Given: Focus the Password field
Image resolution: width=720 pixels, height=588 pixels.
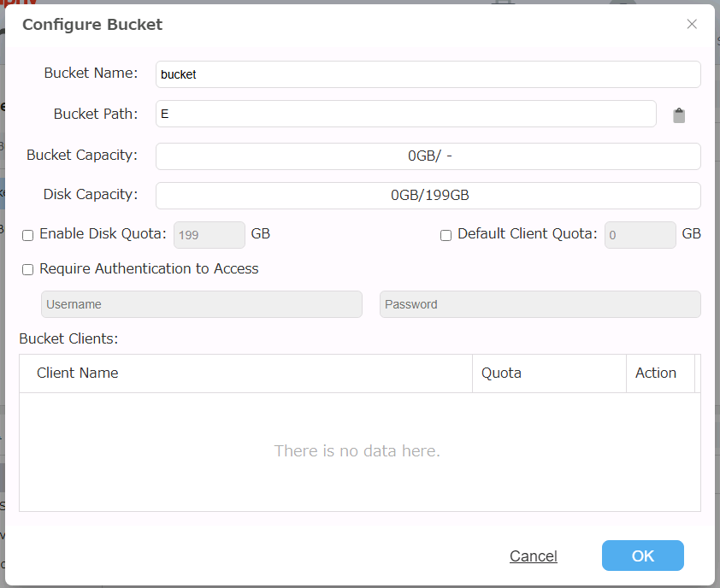Looking at the screenshot, I should tap(540, 304).
